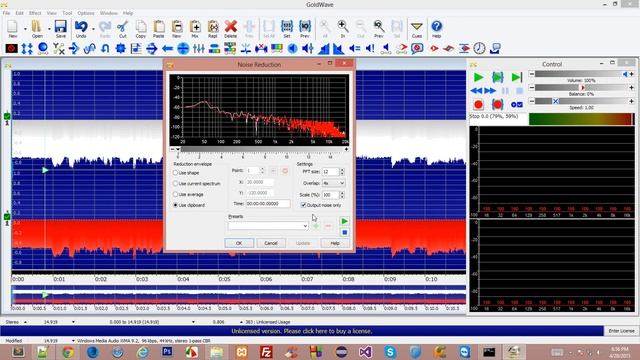Viewport: 640px width, 360px height.
Task: Click OK in Noise Reduction dialog
Action: pos(239,243)
